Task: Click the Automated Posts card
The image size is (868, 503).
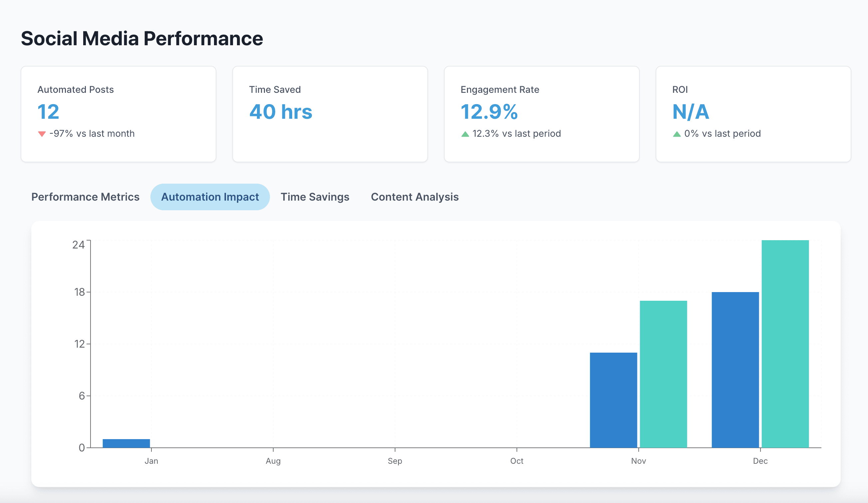Action: click(118, 114)
